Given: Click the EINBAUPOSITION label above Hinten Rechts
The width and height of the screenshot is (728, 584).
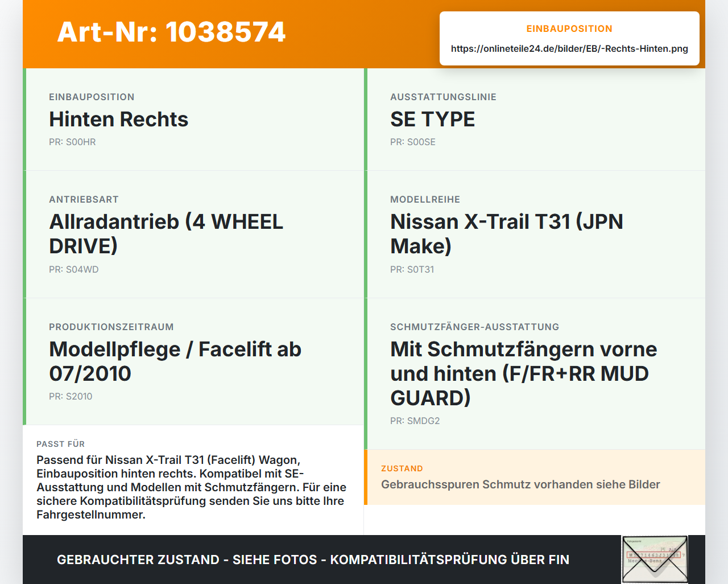Looking at the screenshot, I should coord(92,97).
